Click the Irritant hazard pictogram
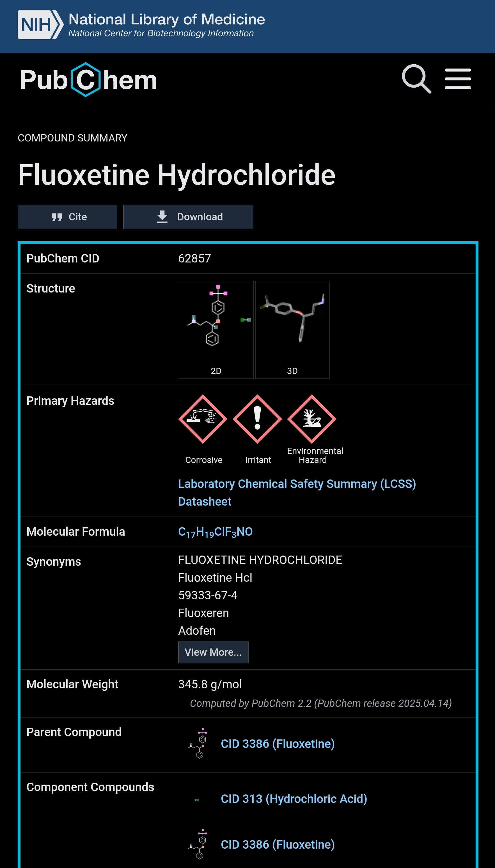 pos(257,419)
